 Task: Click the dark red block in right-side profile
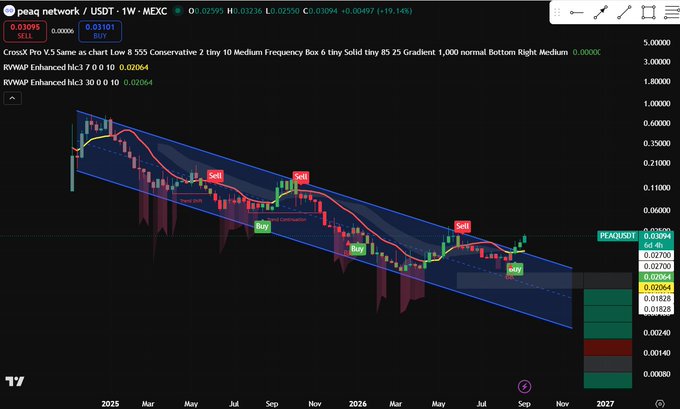click(608, 347)
